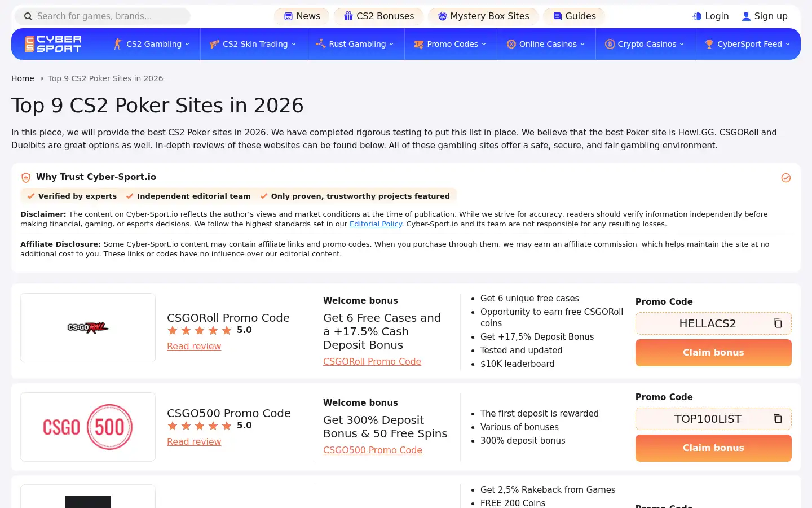Click the Sign up user icon
The width and height of the screenshot is (812, 508).
click(x=746, y=16)
